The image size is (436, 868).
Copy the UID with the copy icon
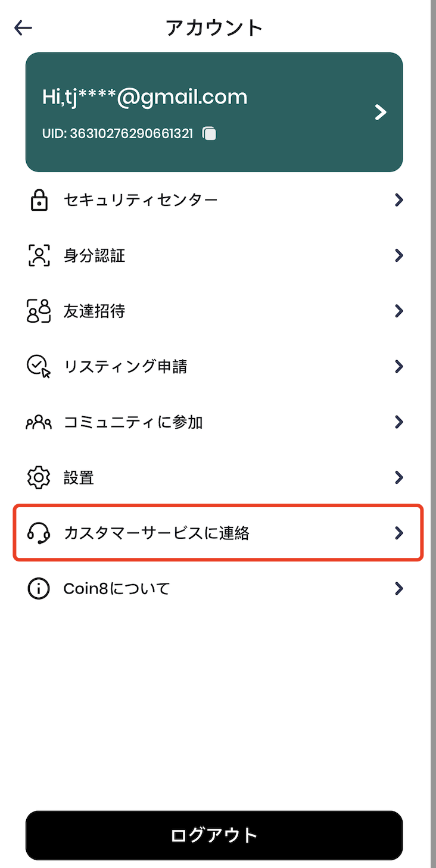(209, 133)
